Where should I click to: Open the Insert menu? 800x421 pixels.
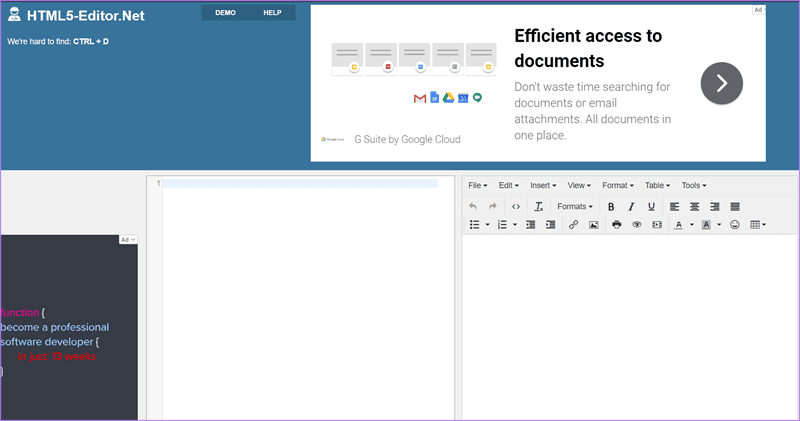click(x=543, y=185)
